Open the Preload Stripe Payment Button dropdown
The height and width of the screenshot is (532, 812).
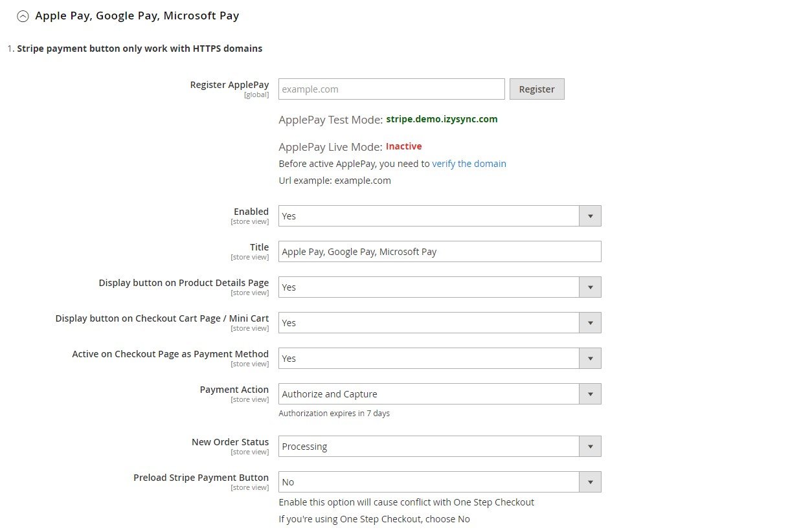tap(440, 482)
